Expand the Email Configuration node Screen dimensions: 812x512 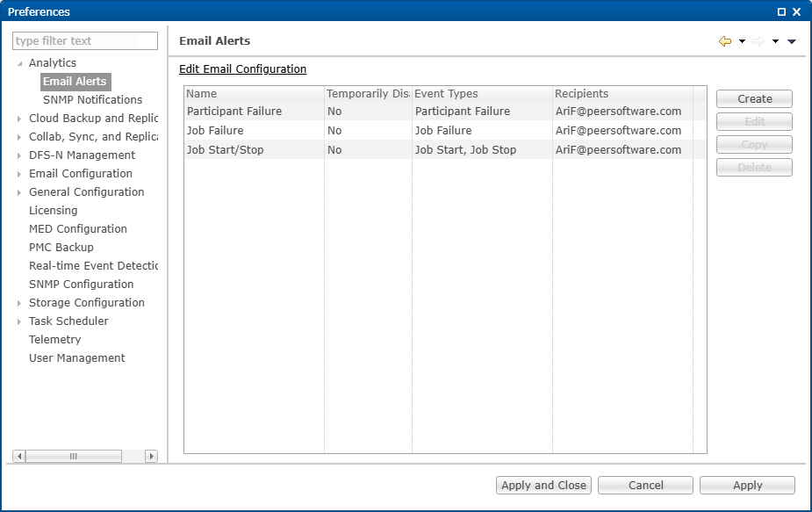click(x=19, y=174)
